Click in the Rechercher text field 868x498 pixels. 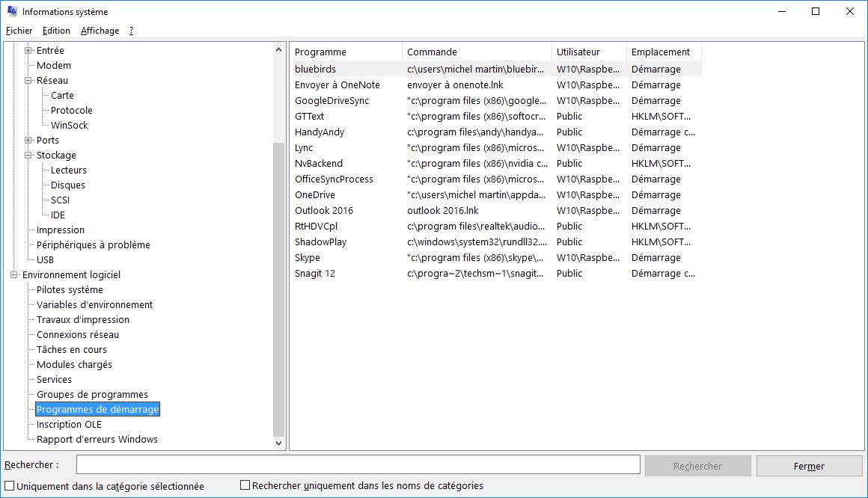tap(358, 465)
